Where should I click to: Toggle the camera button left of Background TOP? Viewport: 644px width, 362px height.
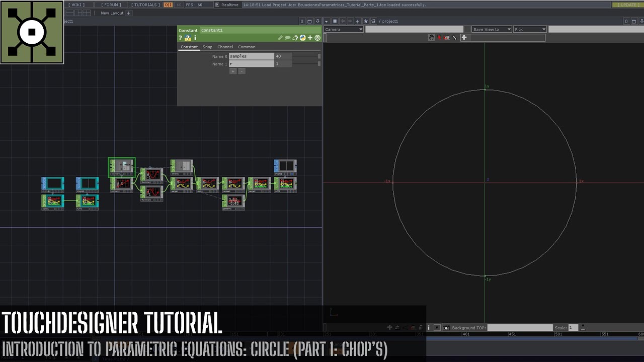pos(446,328)
